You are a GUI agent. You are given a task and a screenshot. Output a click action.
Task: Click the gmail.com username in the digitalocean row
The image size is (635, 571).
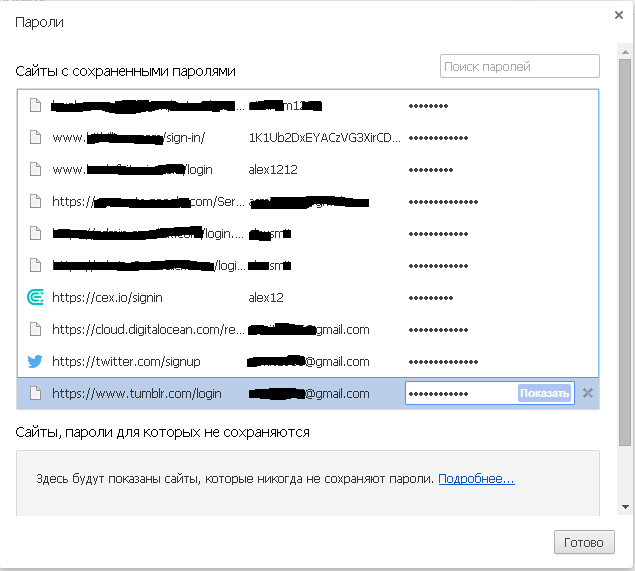pyautogui.click(x=309, y=330)
